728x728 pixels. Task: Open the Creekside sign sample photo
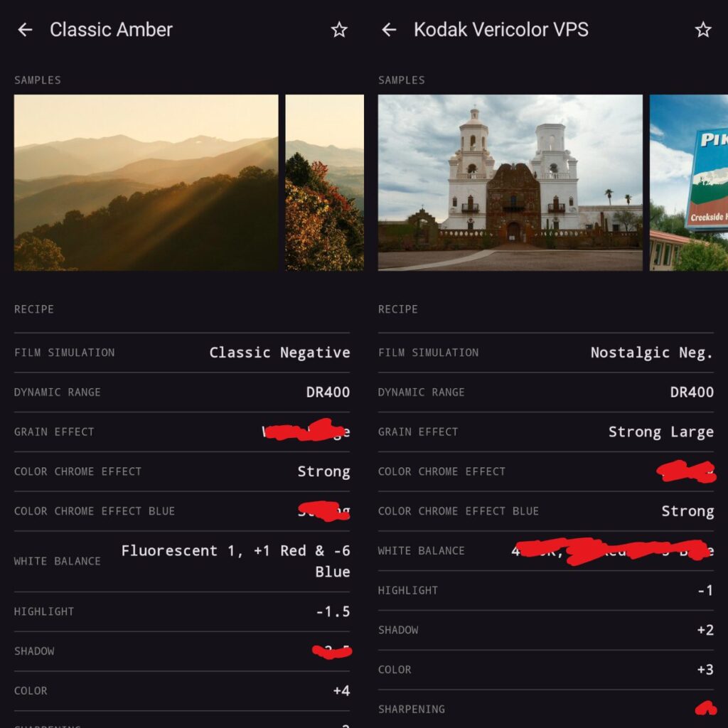pyautogui.click(x=689, y=183)
